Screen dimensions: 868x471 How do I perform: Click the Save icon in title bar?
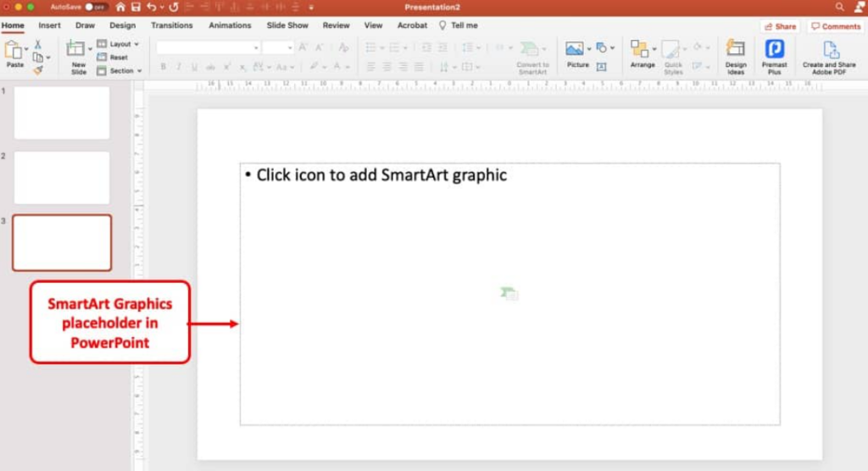tap(134, 7)
